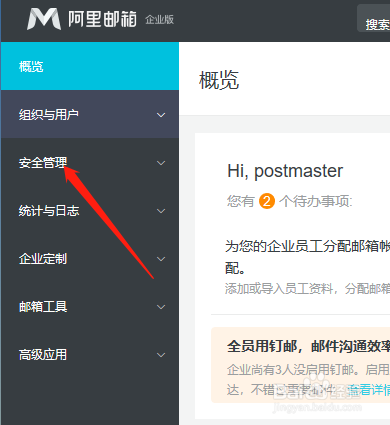The height and width of the screenshot is (425, 390).
Task: Open the 邮箱工具 menu
Action: [90, 307]
